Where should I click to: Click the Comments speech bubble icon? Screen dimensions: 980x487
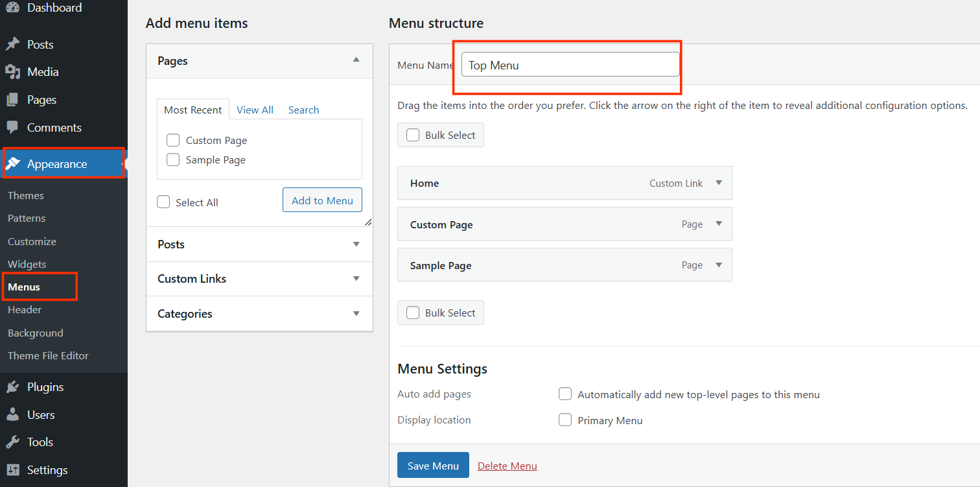pyautogui.click(x=12, y=127)
